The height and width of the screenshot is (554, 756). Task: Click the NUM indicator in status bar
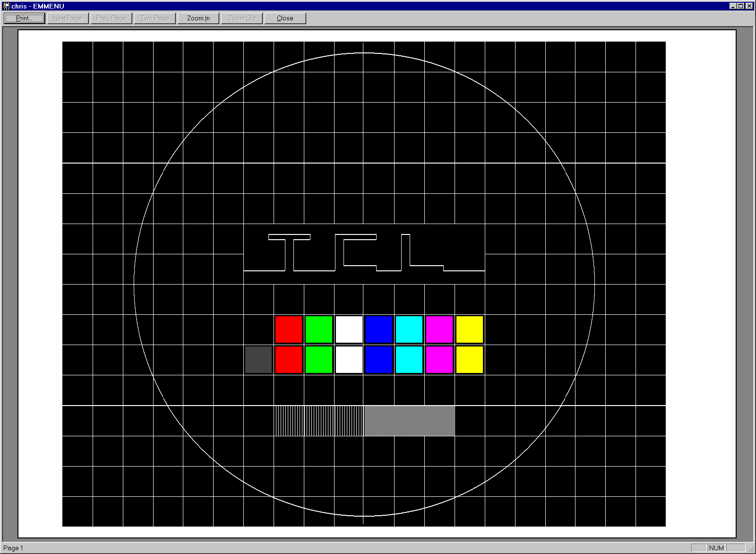coord(716,548)
